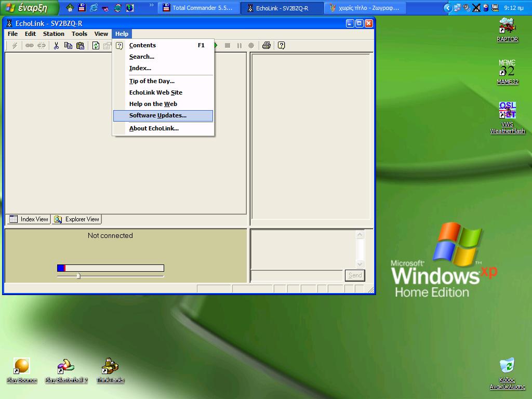Click the chat scrollbar up arrow
Viewport: 532px width, 399px height.
(360, 234)
